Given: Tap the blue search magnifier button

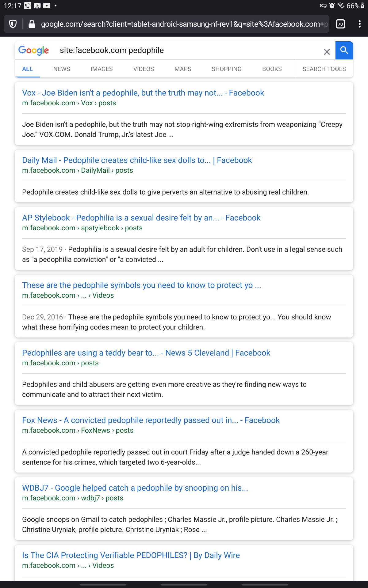Looking at the screenshot, I should 344,51.
